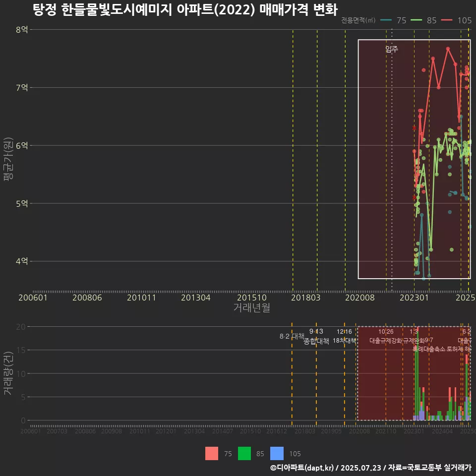The image size is (476, 476).
Task: Click the chart title text
Action: 185,10
